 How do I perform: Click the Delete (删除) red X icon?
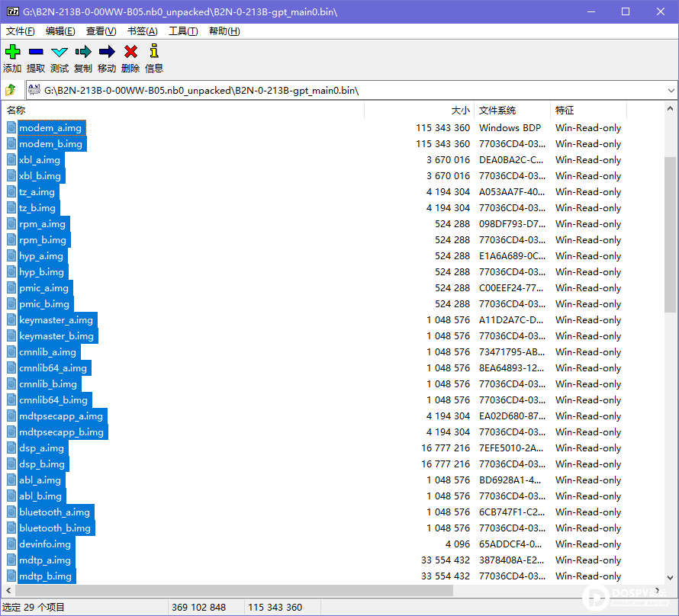(x=130, y=52)
